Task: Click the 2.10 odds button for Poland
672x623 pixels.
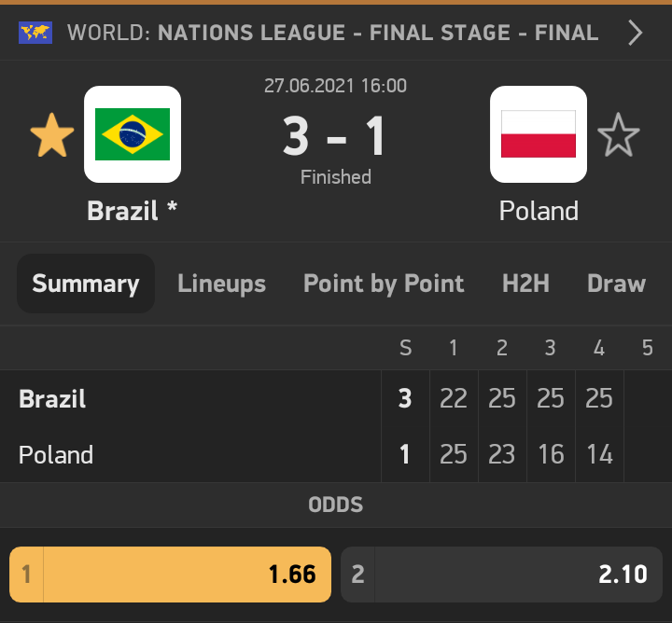Action: (501, 575)
